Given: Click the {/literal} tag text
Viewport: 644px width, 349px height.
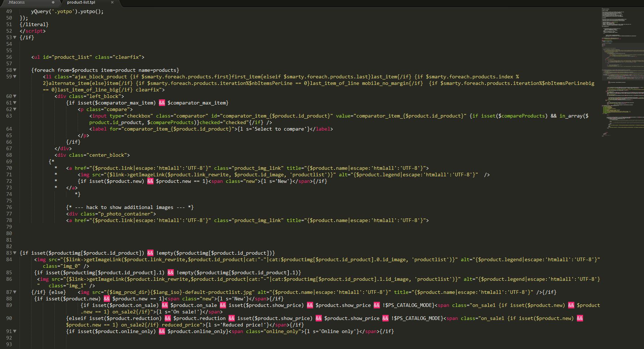Looking at the screenshot, I should tap(34, 24).
